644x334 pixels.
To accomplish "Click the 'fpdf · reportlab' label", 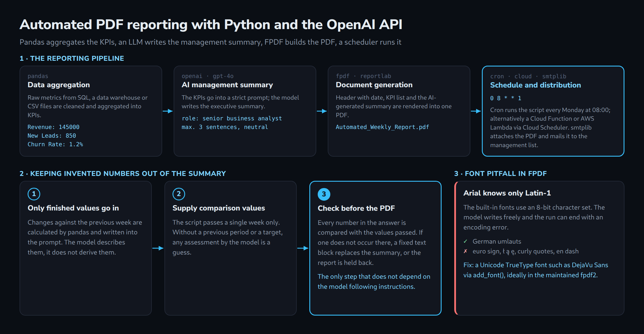I will coord(363,76).
